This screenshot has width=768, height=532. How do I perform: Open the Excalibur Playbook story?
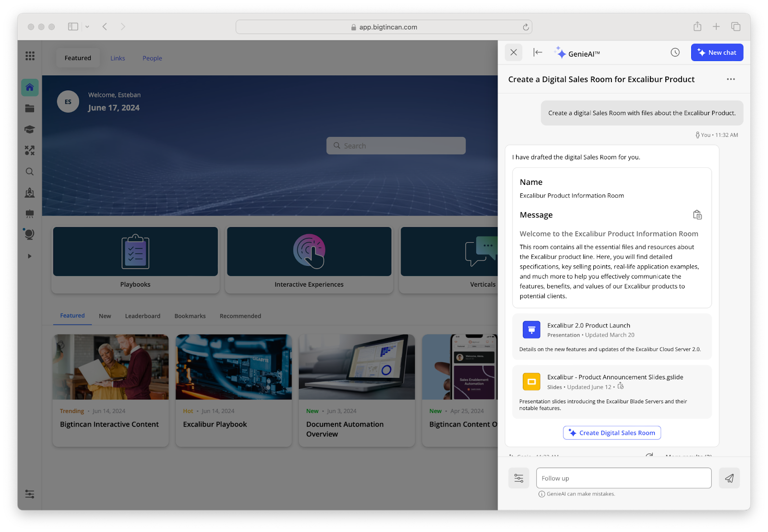(234, 390)
